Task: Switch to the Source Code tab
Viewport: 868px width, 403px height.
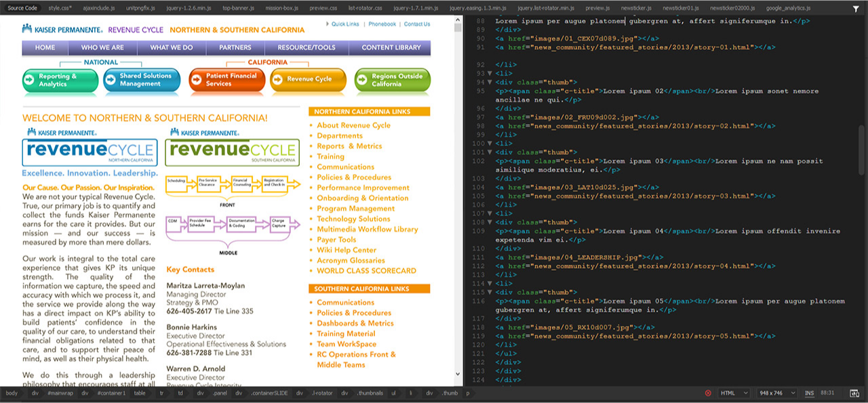Action: [x=22, y=8]
